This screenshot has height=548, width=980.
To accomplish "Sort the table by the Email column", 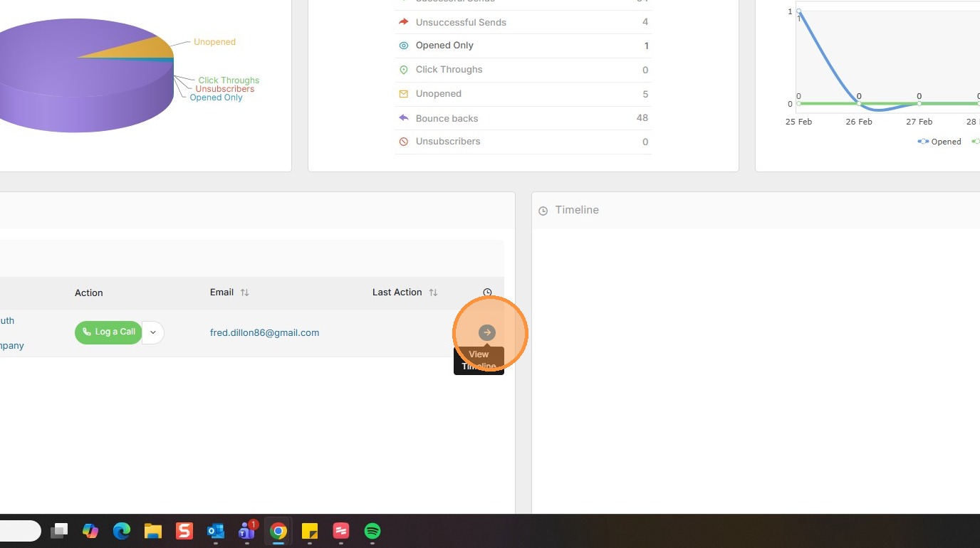I will (244, 293).
